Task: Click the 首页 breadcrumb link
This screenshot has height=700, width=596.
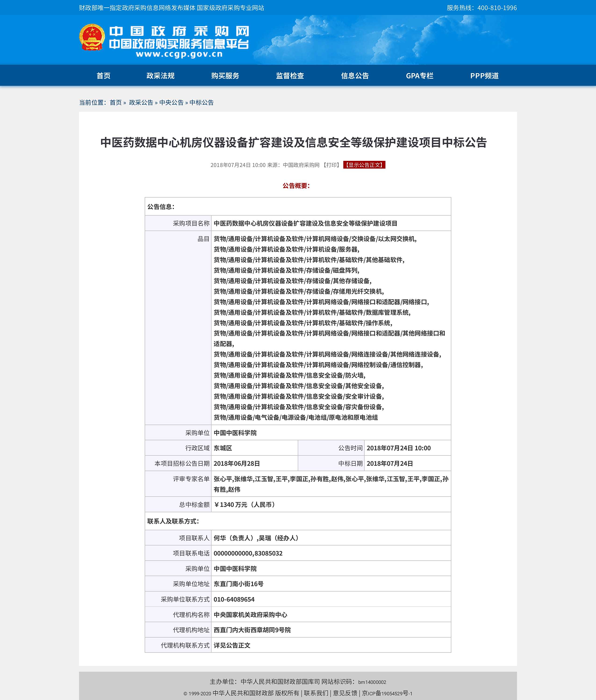Action: click(115, 102)
